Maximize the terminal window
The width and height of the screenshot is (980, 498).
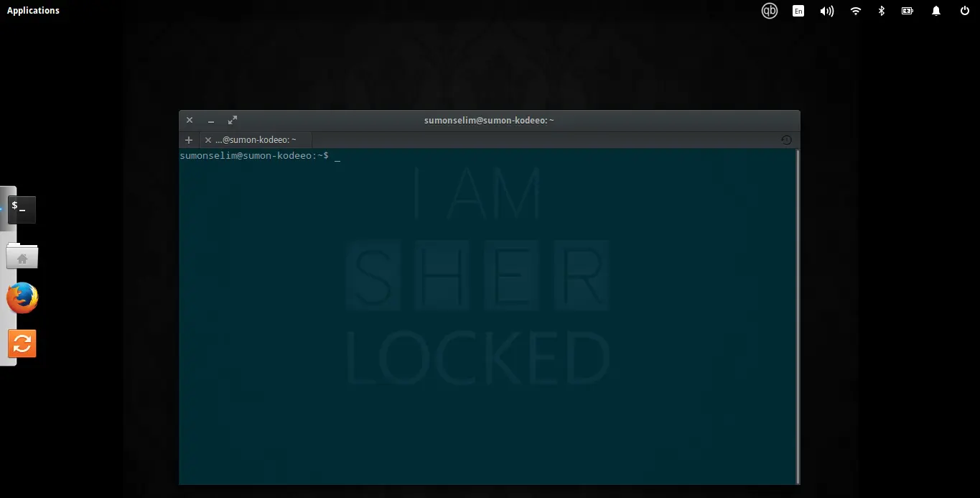[x=232, y=120]
